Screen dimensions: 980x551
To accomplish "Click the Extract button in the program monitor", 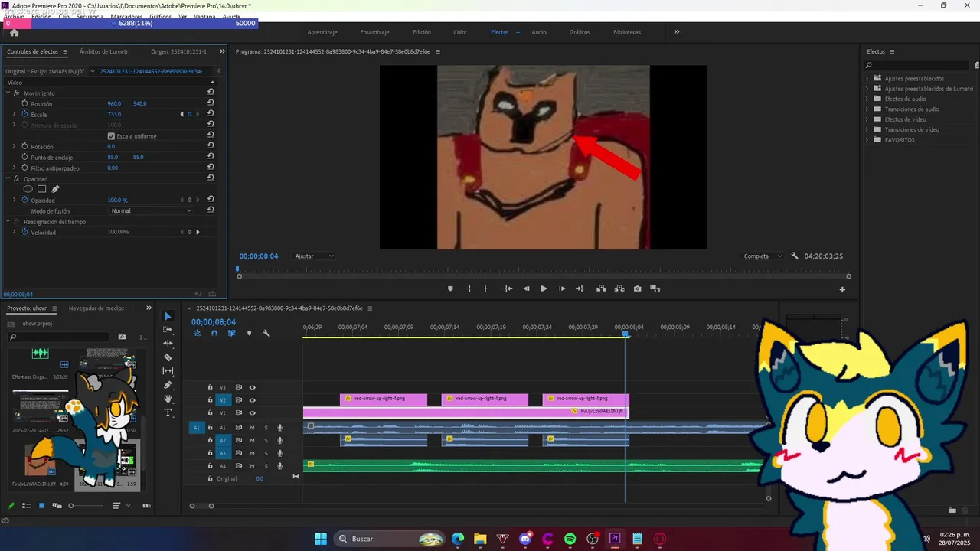I will [x=619, y=289].
